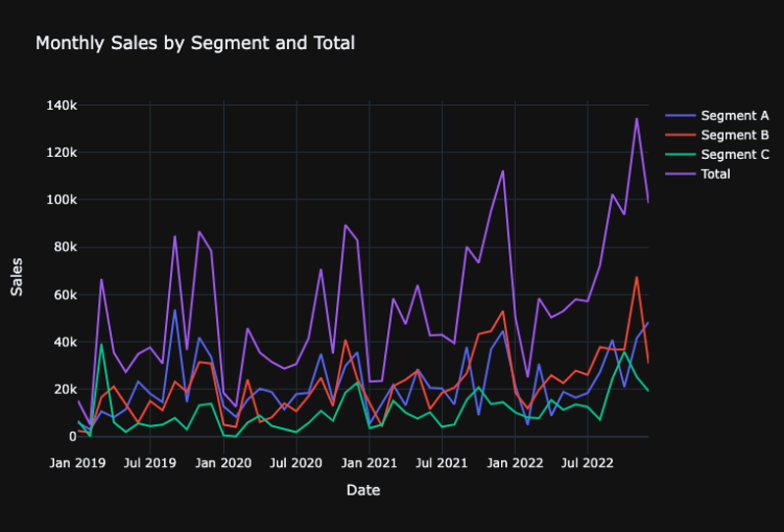This screenshot has width=784, height=532.
Task: Click the 'Jul 2019' x-axis label
Action: 150,463
